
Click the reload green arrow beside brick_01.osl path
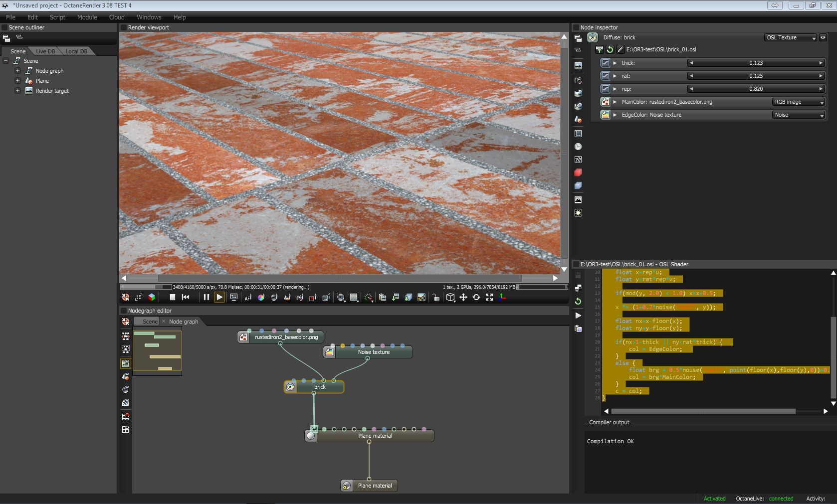[x=610, y=49]
